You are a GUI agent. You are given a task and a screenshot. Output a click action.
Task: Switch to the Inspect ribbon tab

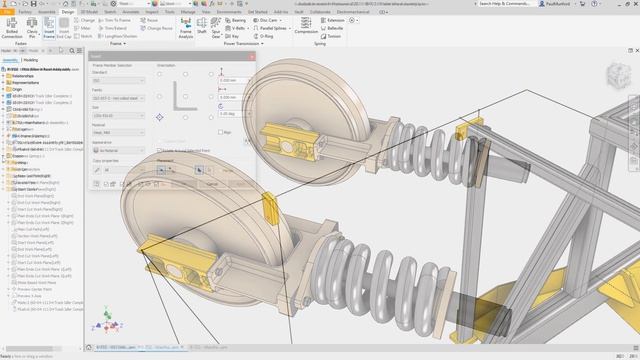152,12
